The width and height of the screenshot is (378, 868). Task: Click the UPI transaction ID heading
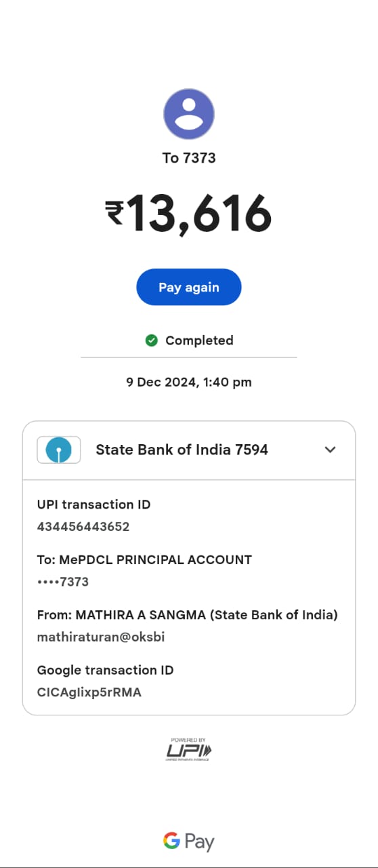pos(93,505)
